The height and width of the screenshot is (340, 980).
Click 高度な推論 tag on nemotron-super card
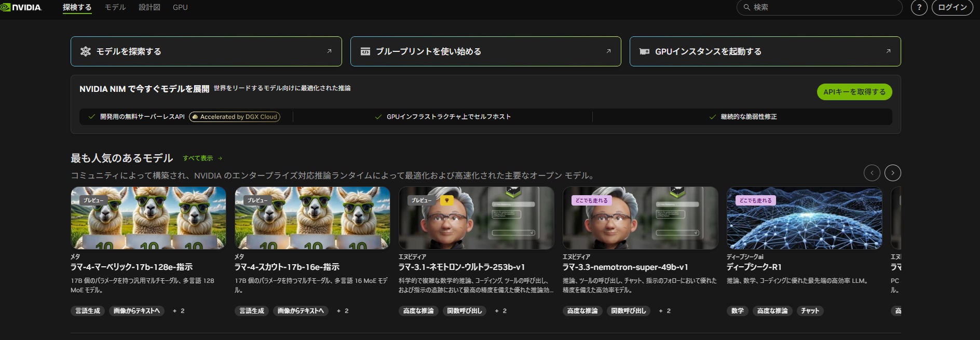582,311
